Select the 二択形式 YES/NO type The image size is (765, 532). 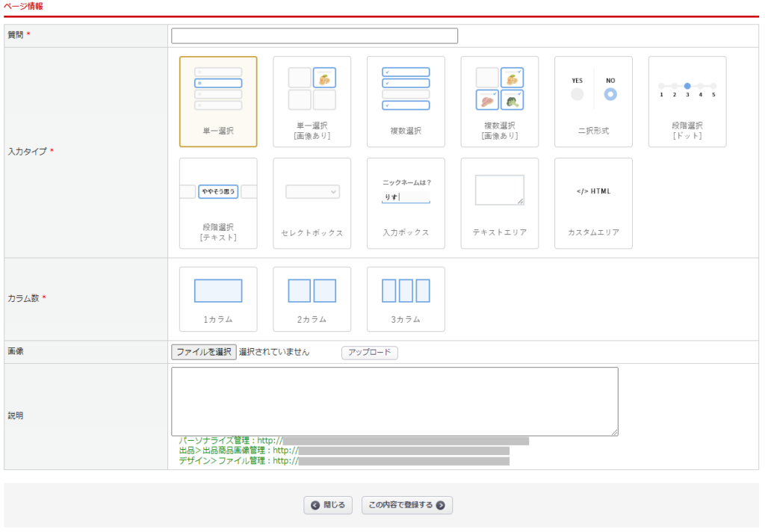[593, 102]
